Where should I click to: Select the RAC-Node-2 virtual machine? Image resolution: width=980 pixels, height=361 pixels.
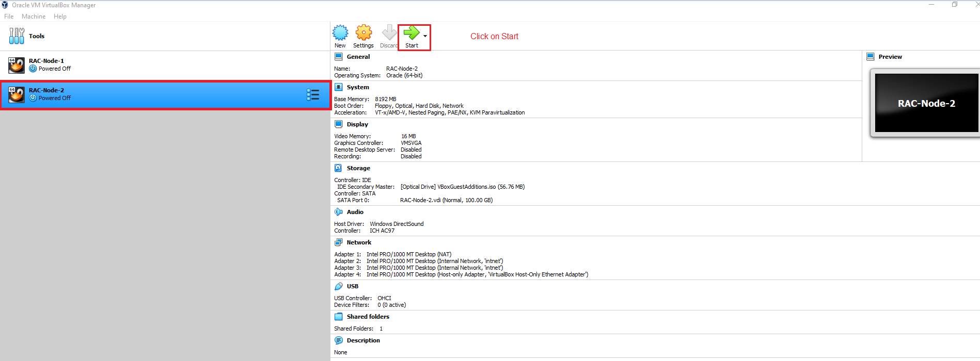click(x=165, y=94)
